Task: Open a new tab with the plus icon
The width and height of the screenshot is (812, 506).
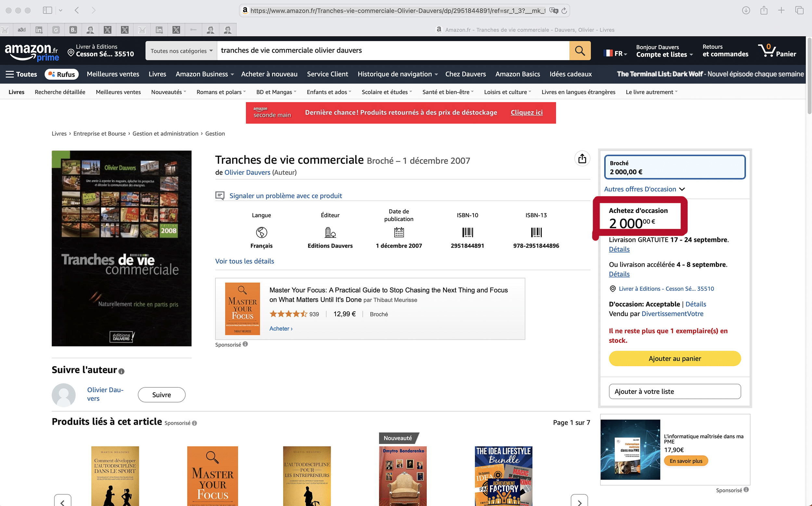Action: (781, 10)
